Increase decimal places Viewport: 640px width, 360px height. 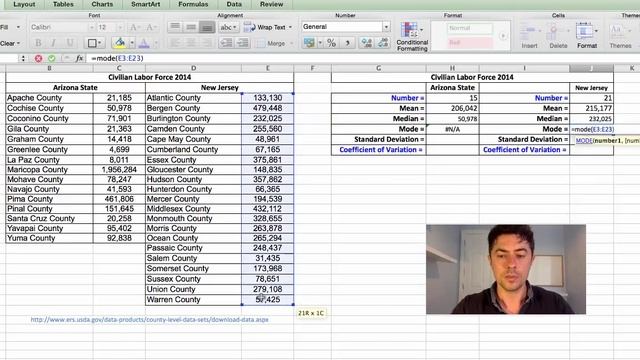[366, 42]
